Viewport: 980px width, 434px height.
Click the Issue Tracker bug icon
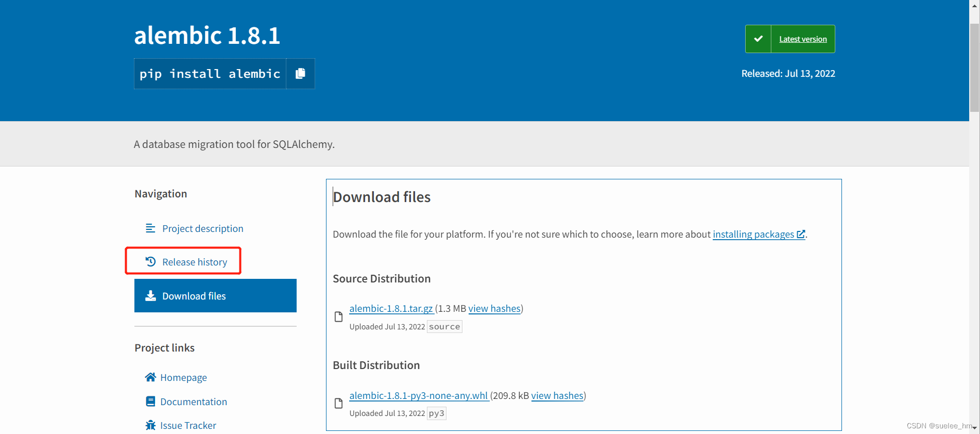(x=150, y=425)
